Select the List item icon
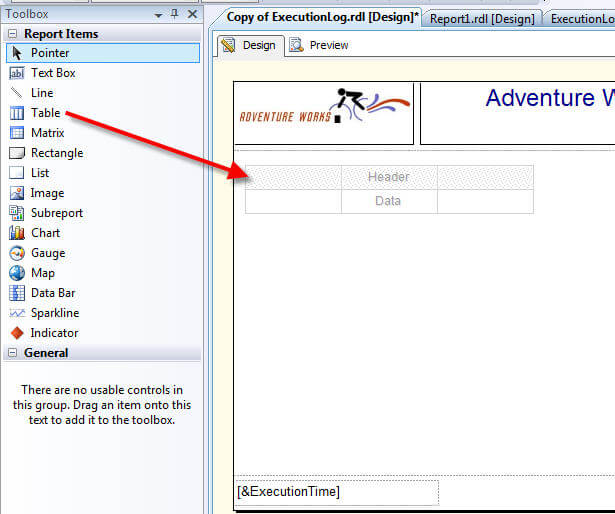Screen dimensions: 615x514 (16, 173)
